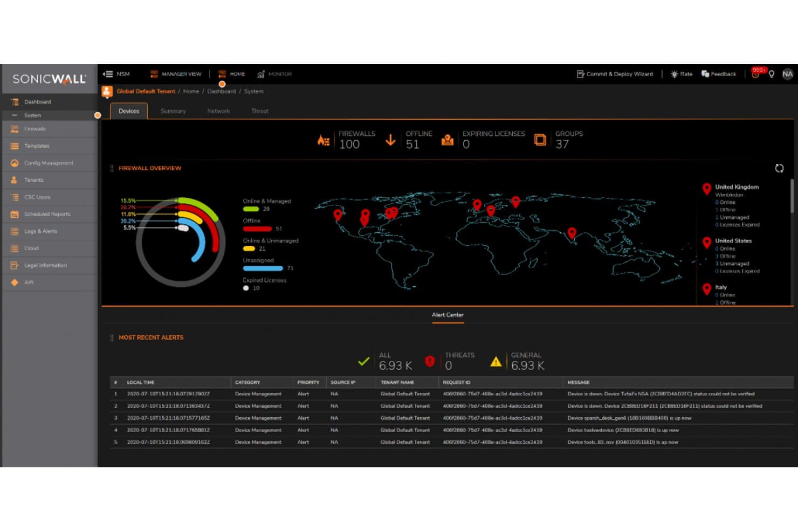Click the United Kingdom location pin in list
Image resolution: width=798 pixels, height=532 pixels.
[x=707, y=189]
